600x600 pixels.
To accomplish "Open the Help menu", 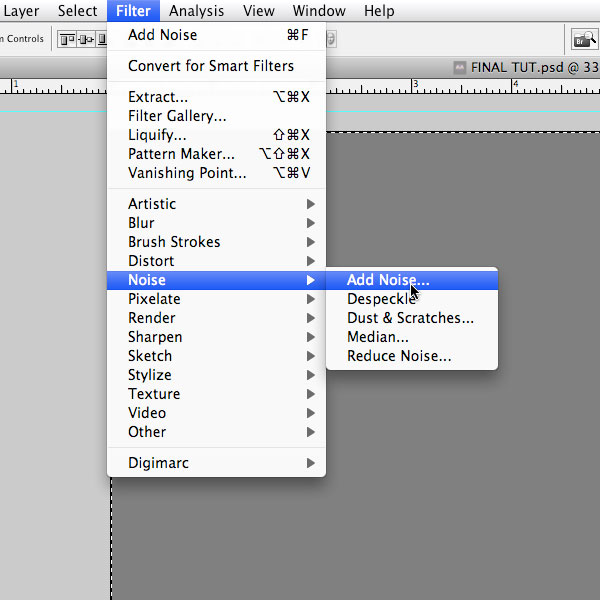I will [x=379, y=11].
